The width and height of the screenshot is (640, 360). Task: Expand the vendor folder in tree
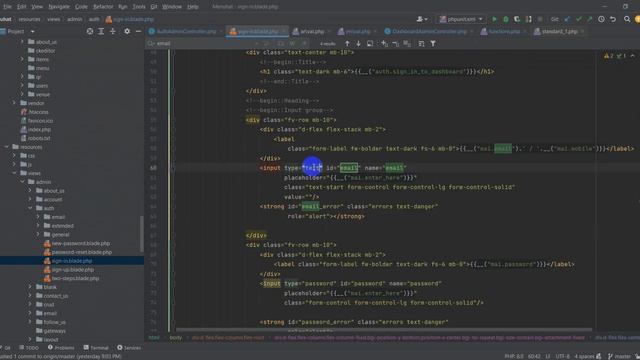(x=14, y=103)
